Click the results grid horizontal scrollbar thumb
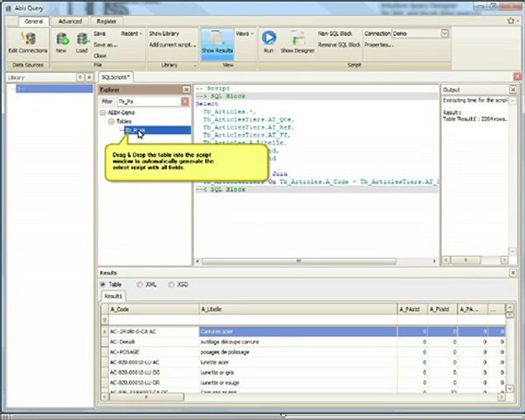This screenshot has width=525, height=420. tap(146, 397)
